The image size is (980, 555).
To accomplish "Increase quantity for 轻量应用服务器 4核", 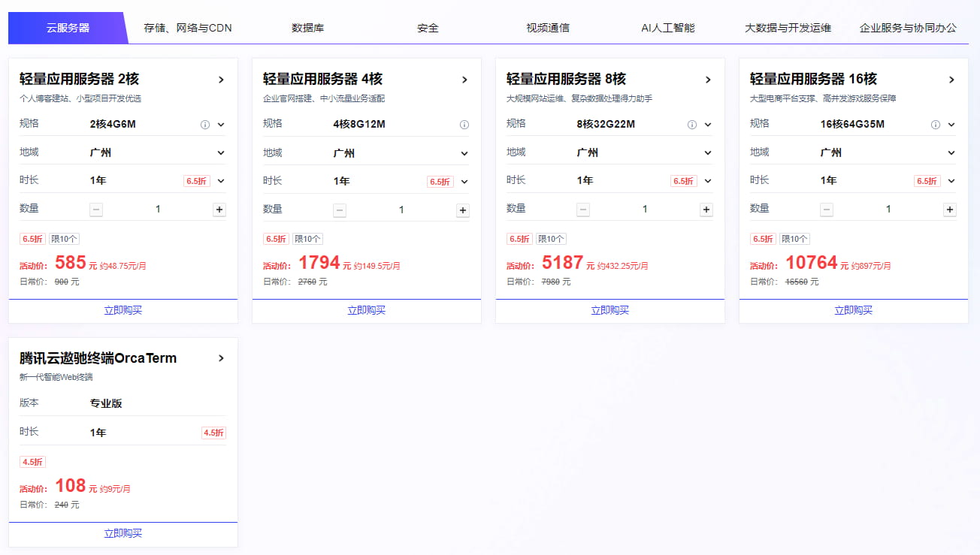I will [x=463, y=210].
